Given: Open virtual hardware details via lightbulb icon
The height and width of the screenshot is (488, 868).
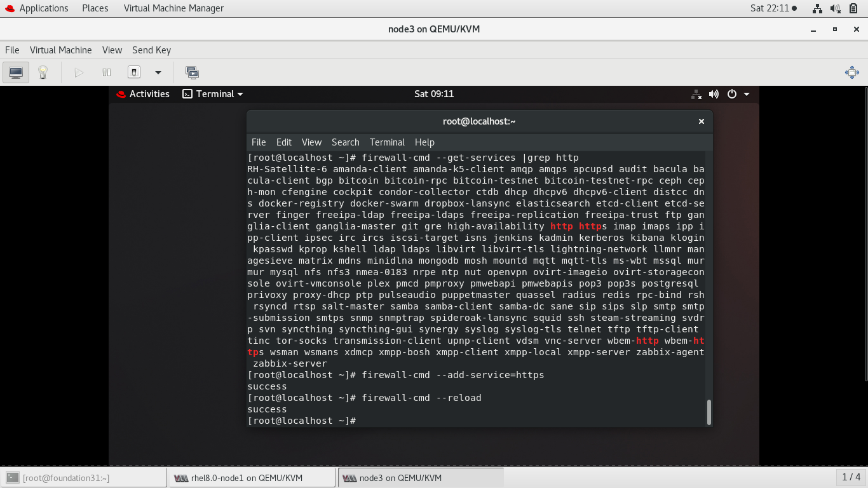Looking at the screenshot, I should coord(42,72).
